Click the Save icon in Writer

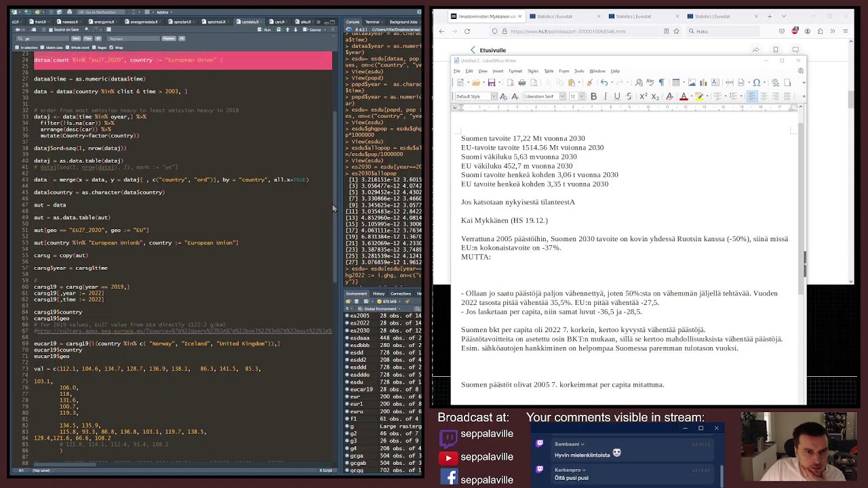[x=491, y=83]
